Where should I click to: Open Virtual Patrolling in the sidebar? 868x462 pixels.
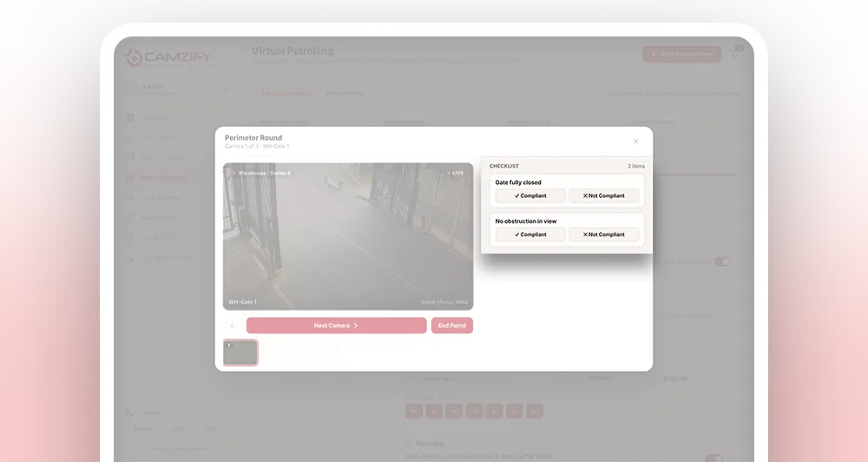click(157, 178)
